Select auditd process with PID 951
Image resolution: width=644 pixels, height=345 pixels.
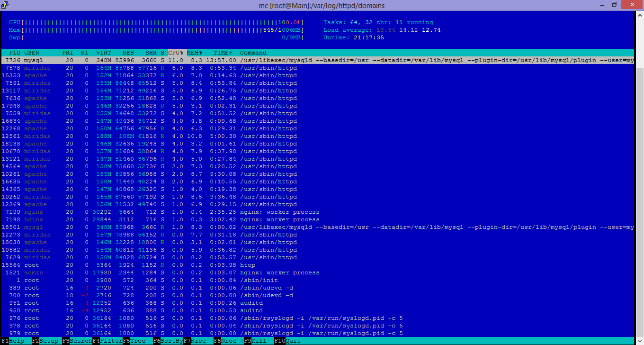[x=317, y=303]
